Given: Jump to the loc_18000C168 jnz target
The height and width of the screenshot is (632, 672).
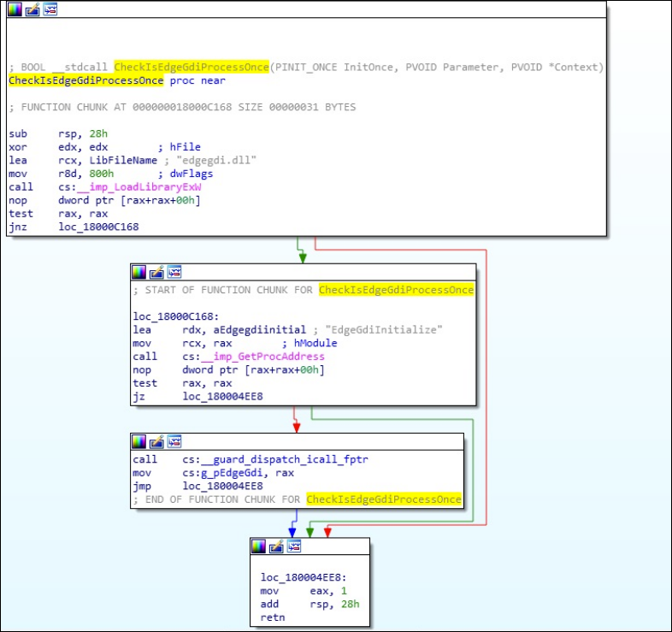Looking at the screenshot, I should coord(98,227).
